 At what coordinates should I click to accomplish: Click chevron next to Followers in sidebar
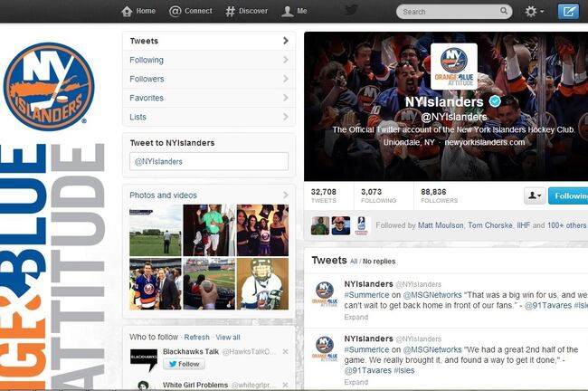[286, 79]
